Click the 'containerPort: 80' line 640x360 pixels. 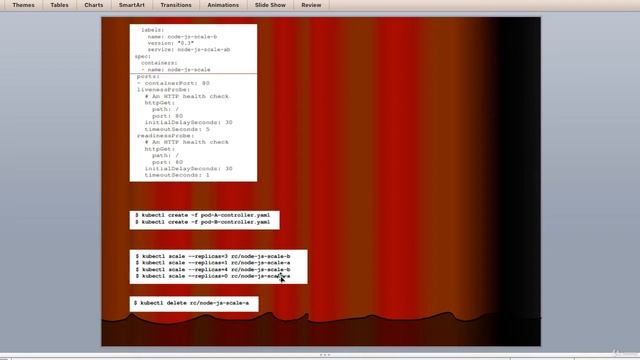(x=173, y=83)
